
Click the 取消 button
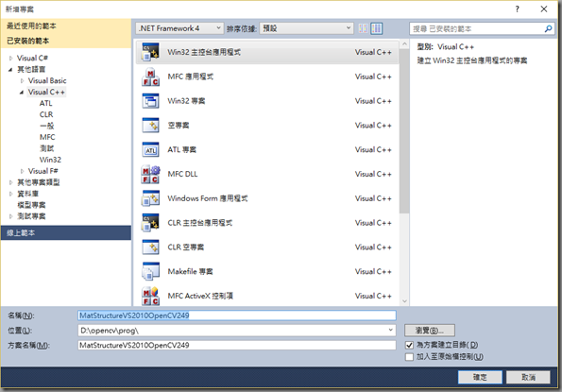pos(528,377)
